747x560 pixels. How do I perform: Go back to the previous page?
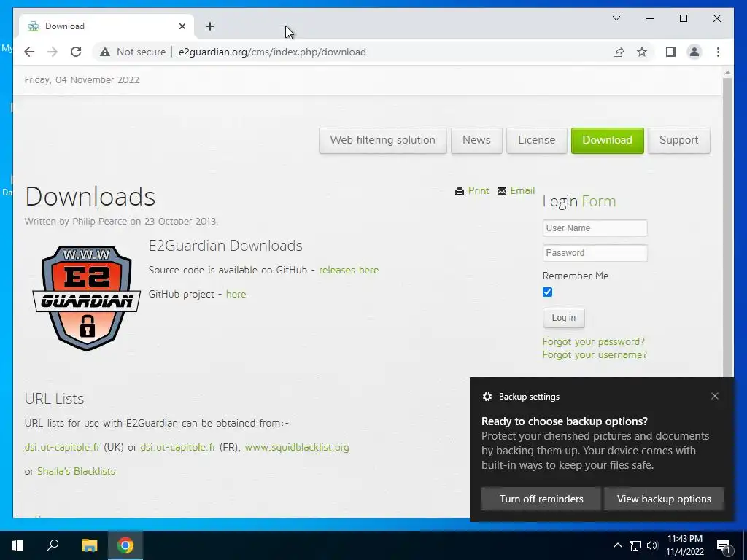coord(29,52)
